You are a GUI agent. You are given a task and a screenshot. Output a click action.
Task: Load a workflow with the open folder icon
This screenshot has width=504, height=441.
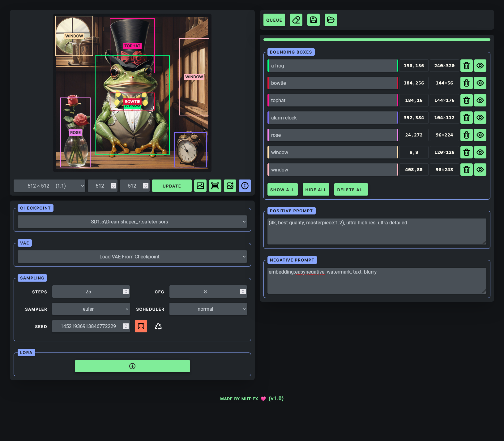331,20
